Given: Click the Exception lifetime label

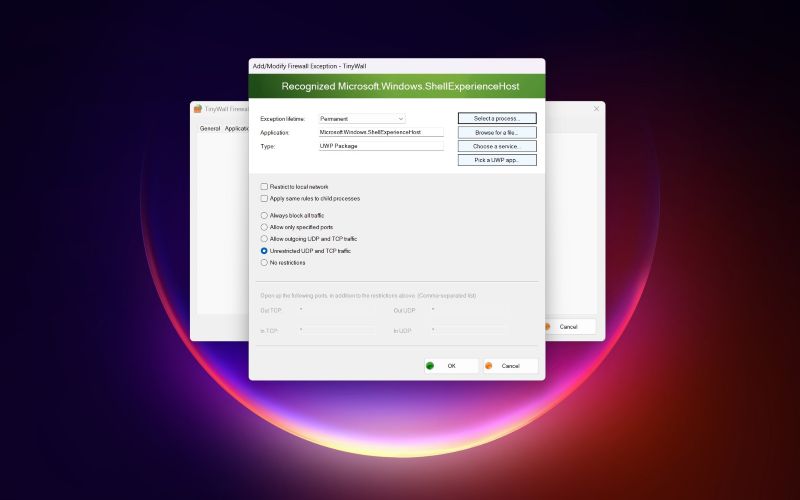Looking at the screenshot, I should pos(282,119).
